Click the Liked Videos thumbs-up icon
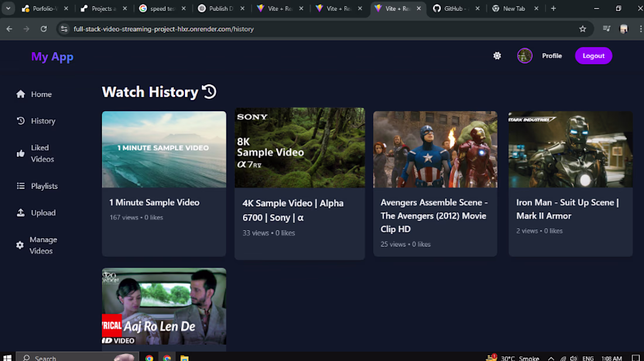Viewport: 644px width, 361px height. tap(20, 153)
